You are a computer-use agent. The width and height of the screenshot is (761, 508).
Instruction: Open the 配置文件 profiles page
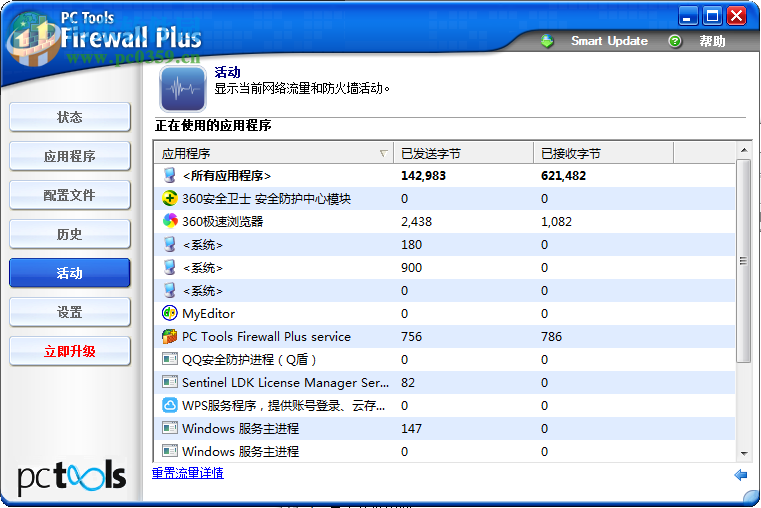pyautogui.click(x=70, y=195)
